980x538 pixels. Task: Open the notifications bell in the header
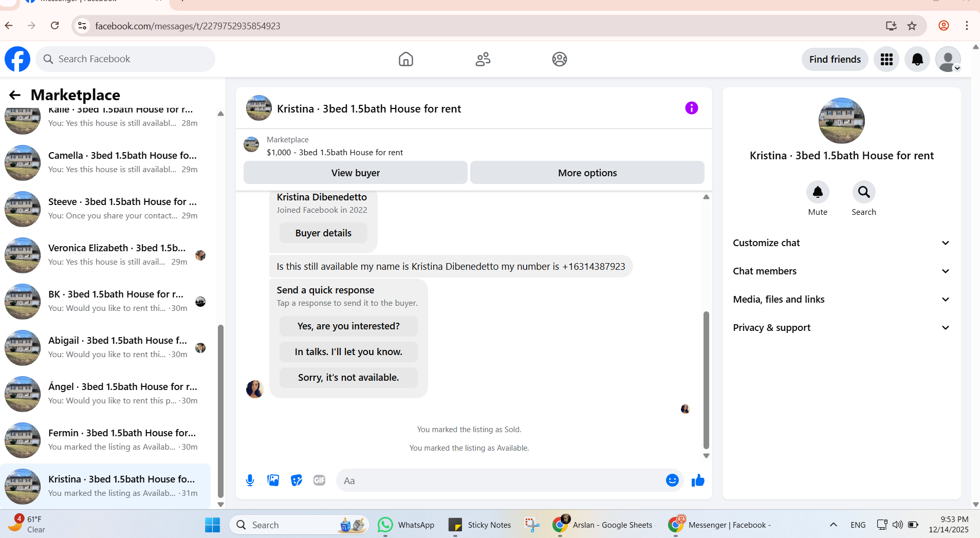tap(917, 59)
